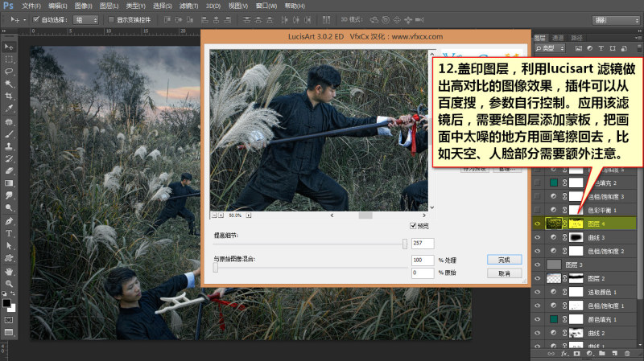Select the Type tool
This screenshot has width=644, height=361.
click(9, 233)
